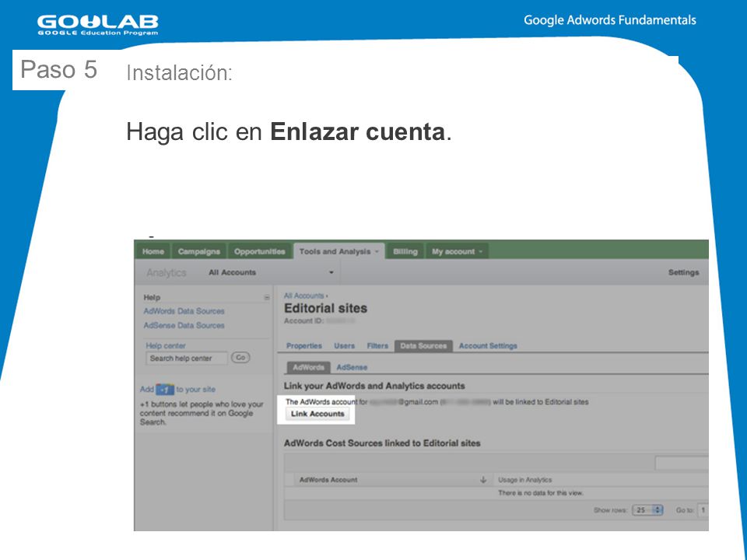Open the Filters tab

coord(377,345)
